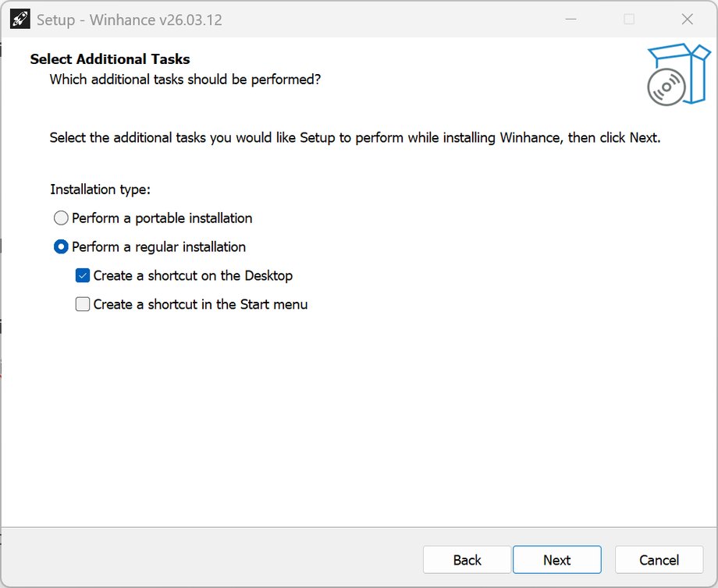
Task: Minimize the Setup window
Action: coord(570,19)
